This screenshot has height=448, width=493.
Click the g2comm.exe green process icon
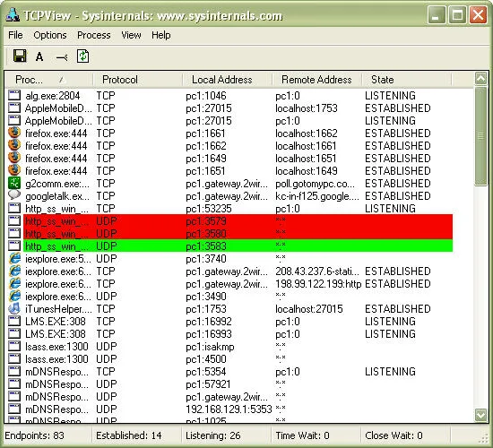pyautogui.click(x=14, y=183)
